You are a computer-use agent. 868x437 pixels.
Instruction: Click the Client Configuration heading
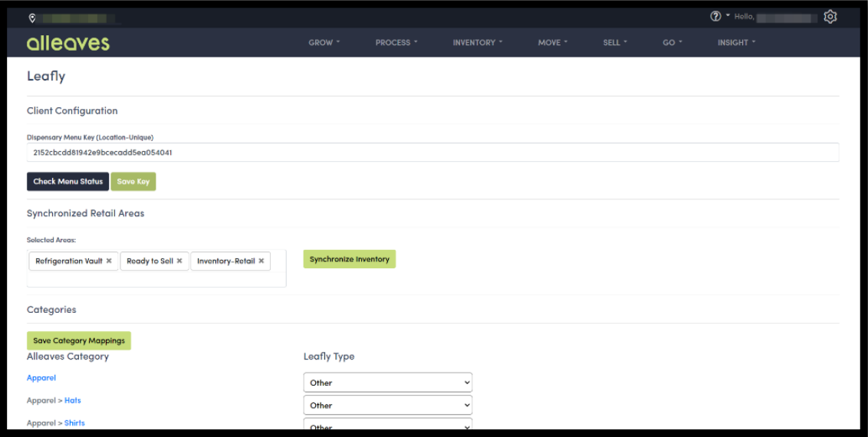pyautogui.click(x=72, y=110)
